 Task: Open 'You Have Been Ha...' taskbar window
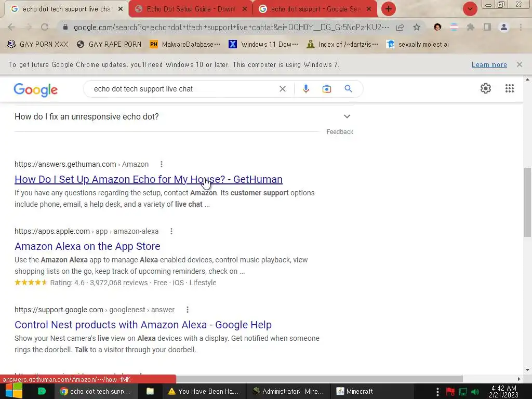204,391
